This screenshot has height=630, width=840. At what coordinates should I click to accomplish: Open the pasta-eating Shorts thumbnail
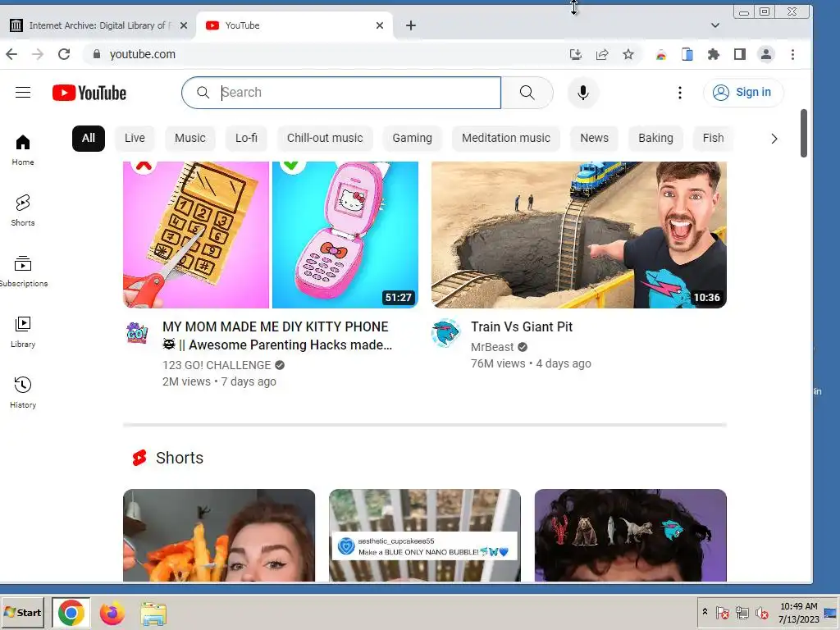click(x=219, y=535)
